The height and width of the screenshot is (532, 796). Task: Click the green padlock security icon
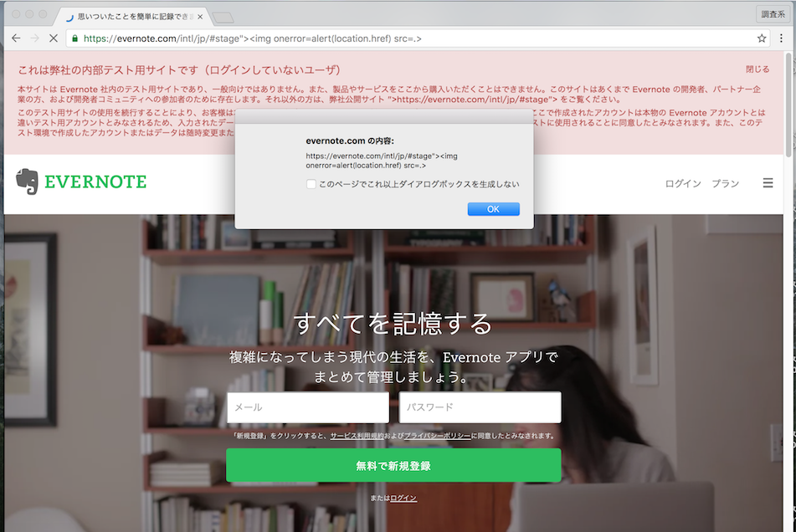75,38
